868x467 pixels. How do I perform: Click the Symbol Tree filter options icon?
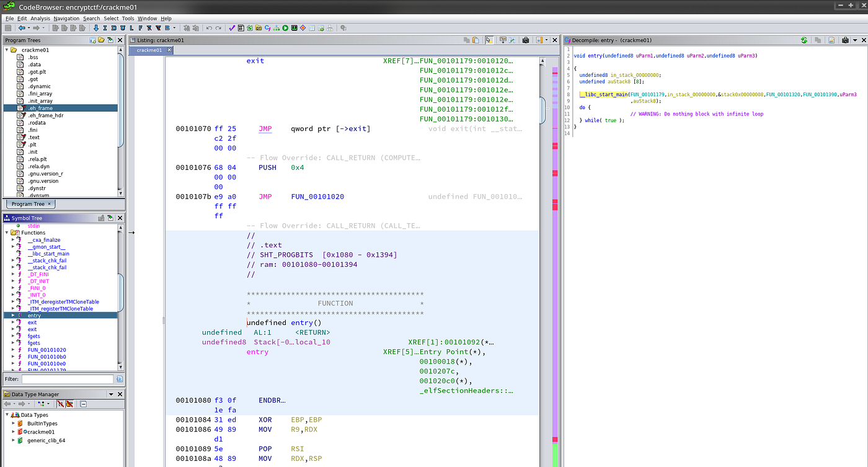(120, 379)
